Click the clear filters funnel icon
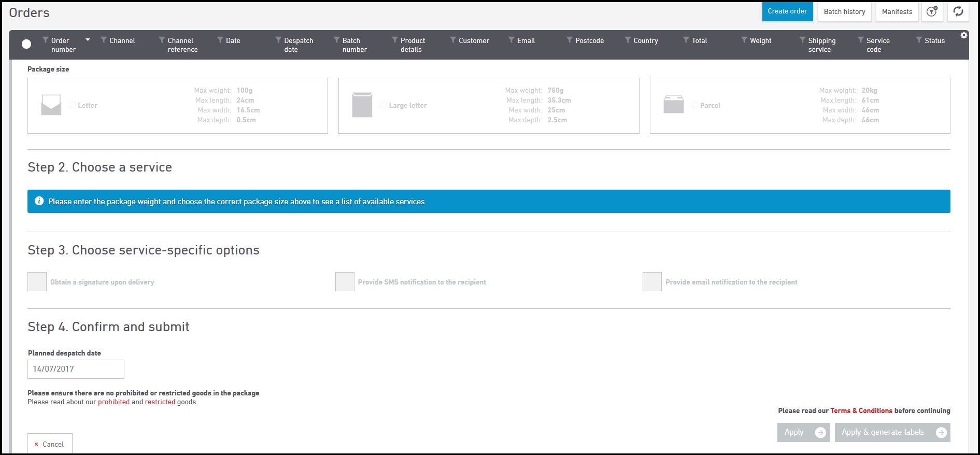Viewport: 980px width, 455px height. (x=932, y=11)
